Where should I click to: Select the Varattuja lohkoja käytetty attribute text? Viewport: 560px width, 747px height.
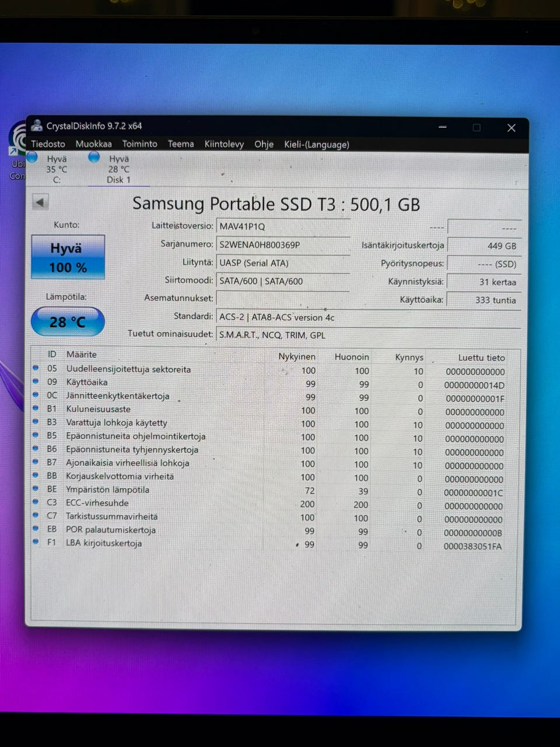(x=117, y=423)
